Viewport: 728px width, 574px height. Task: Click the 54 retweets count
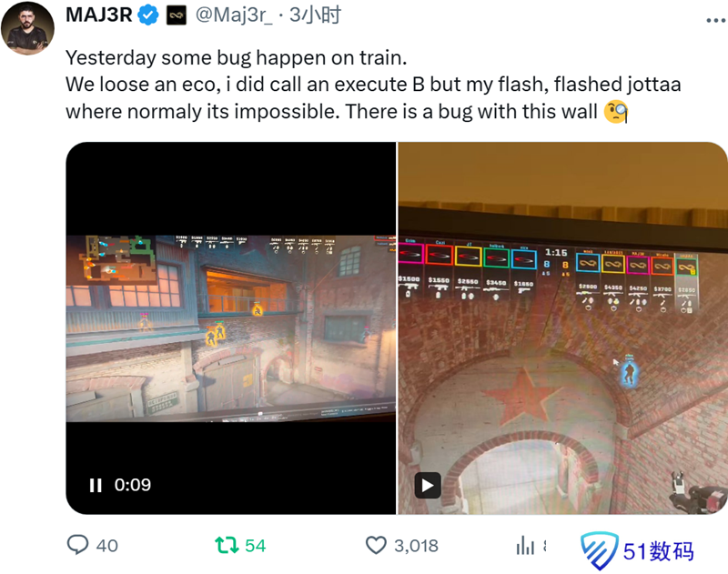pyautogui.click(x=256, y=546)
